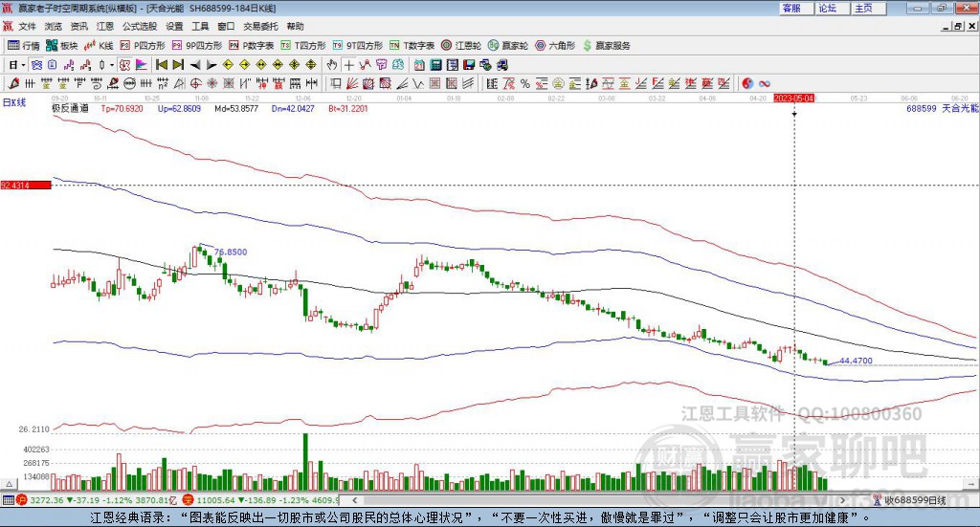
Task: Expand volume panel with small up triangle
Action: 9,484
